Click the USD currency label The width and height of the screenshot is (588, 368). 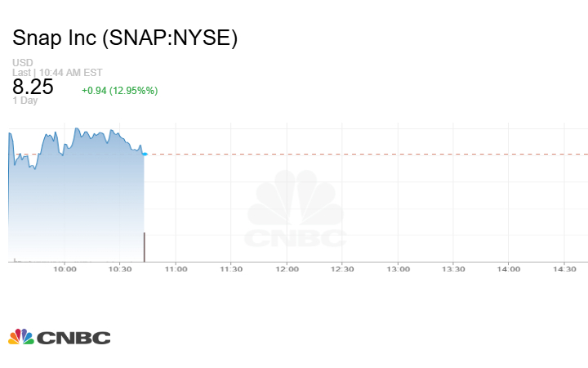tap(21, 62)
